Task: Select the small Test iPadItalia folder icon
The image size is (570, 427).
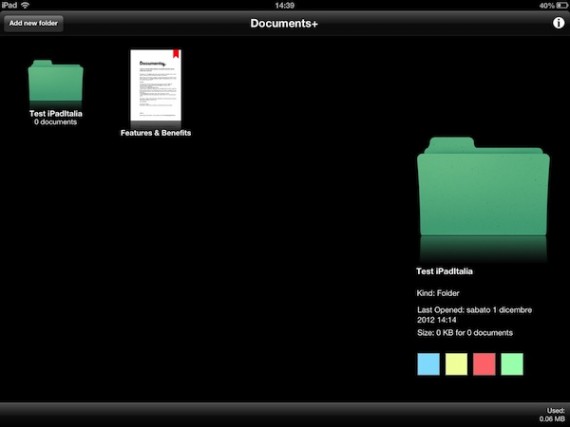Action: tap(56, 81)
